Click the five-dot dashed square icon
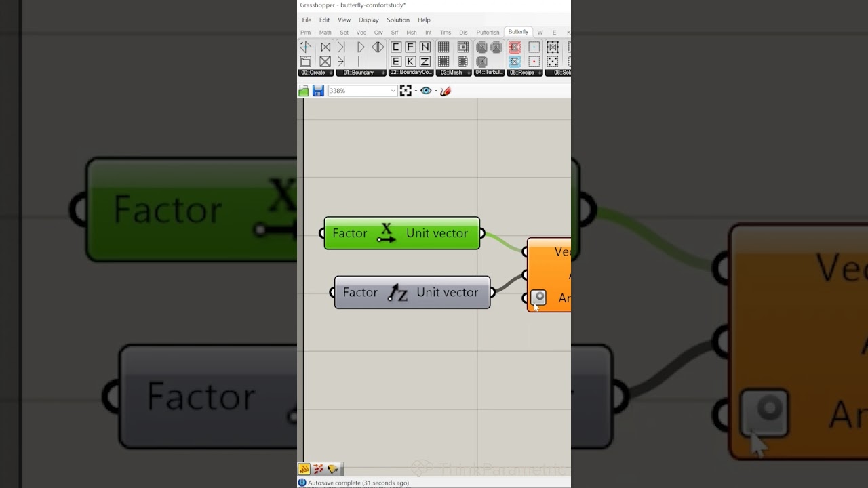The width and height of the screenshot is (868, 488). 553,62
